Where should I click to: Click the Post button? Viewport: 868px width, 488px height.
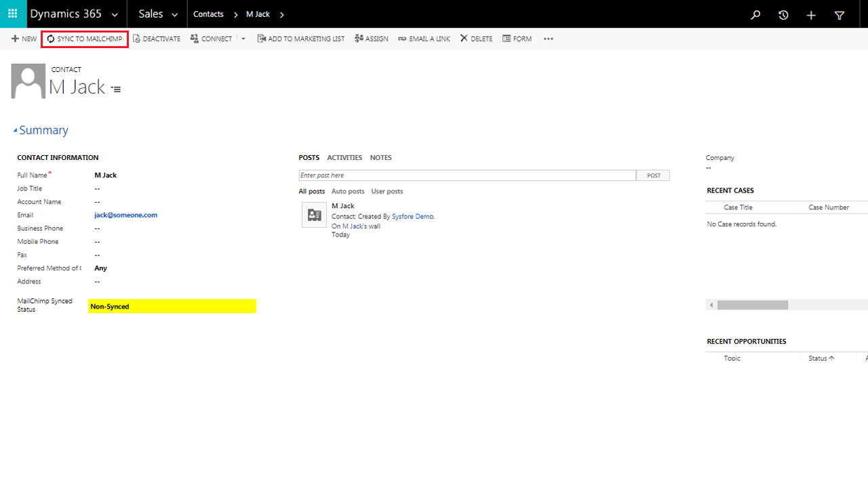[653, 176]
